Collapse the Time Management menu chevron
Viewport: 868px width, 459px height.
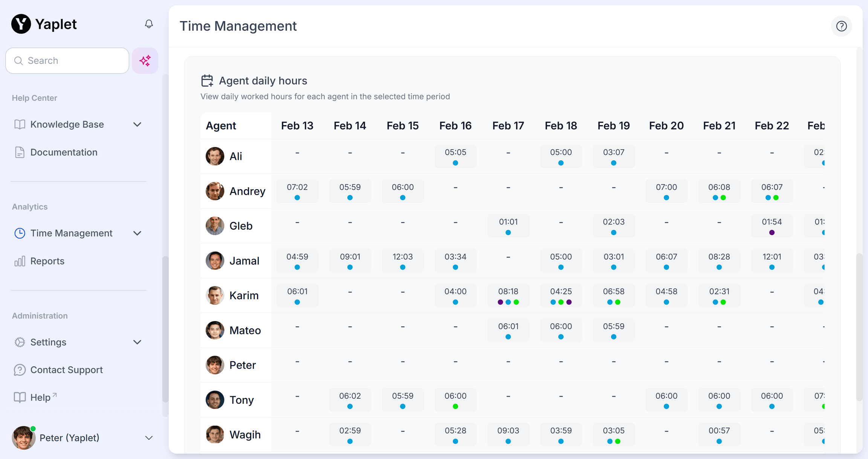coord(137,233)
